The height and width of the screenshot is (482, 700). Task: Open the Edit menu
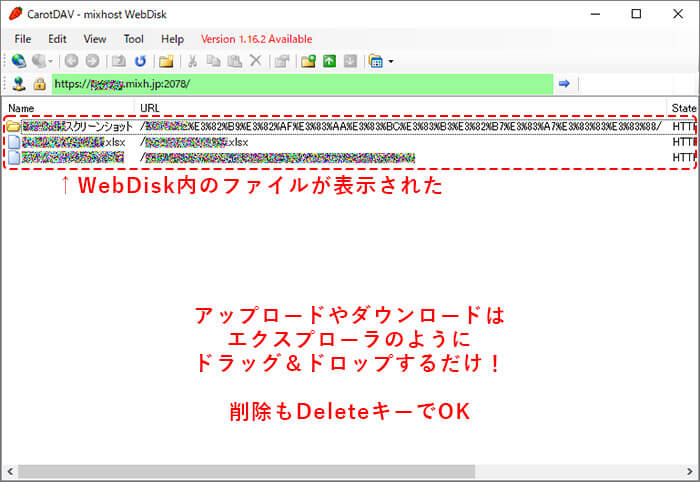[x=57, y=39]
